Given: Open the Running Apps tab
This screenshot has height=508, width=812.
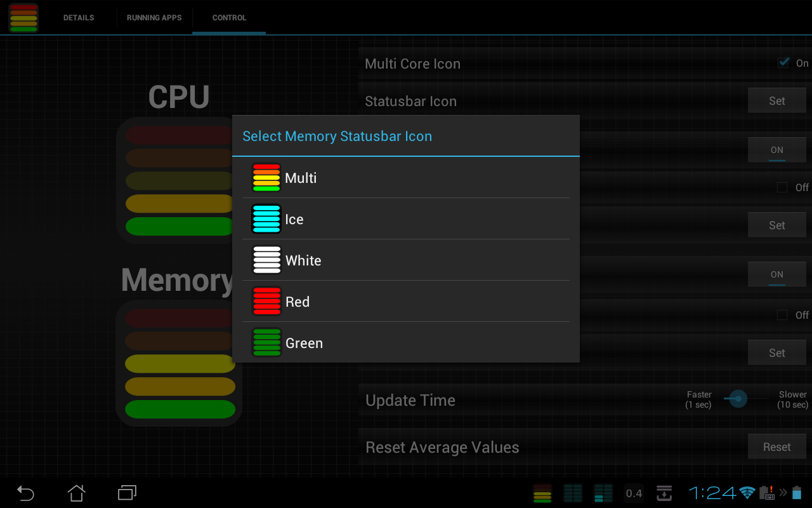Looking at the screenshot, I should click(154, 17).
